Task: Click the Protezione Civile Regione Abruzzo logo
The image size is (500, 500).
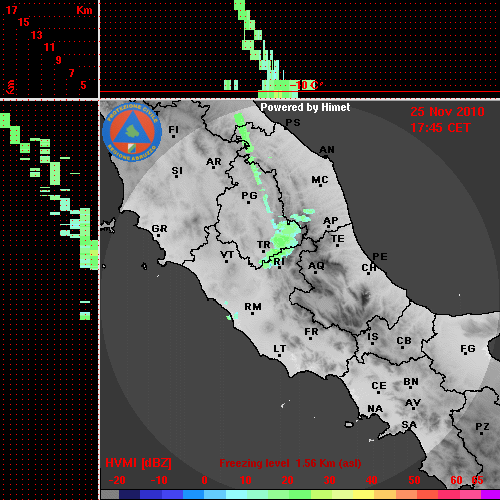Action: [x=132, y=132]
